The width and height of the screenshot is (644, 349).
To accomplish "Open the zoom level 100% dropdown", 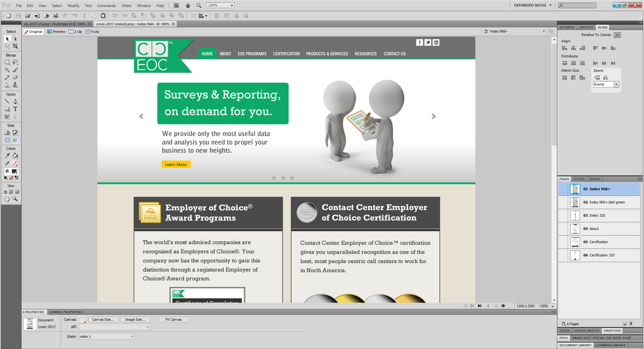I will point(232,5).
